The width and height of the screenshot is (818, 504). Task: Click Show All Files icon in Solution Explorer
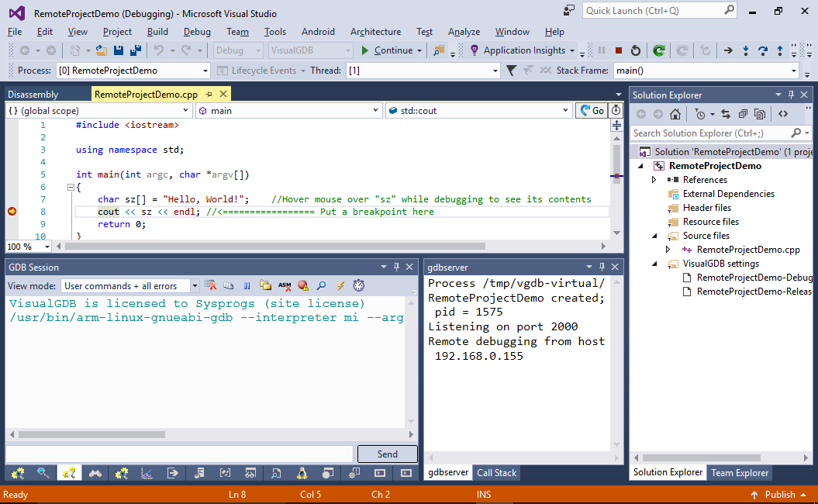(760, 114)
